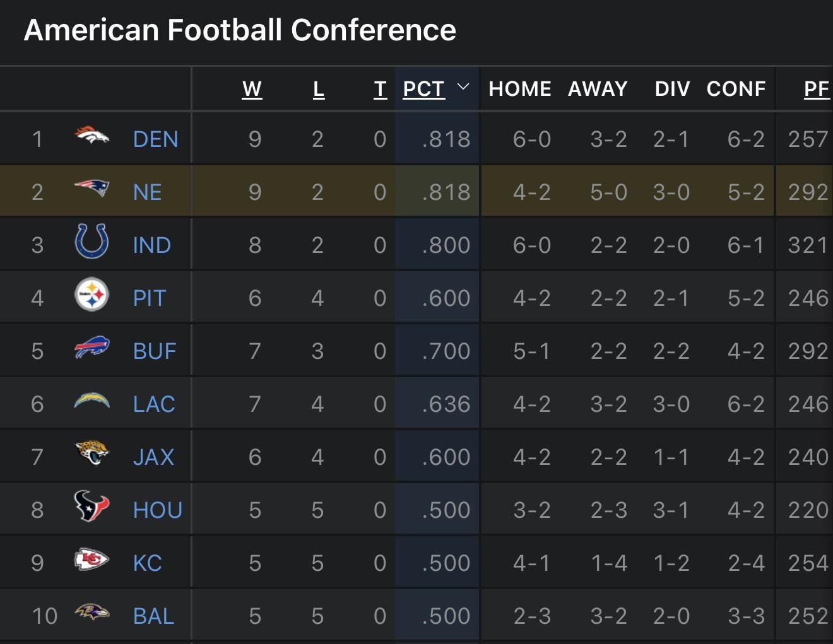Click the American Football Conference heading
This screenshot has width=833, height=644.
pos(240,29)
